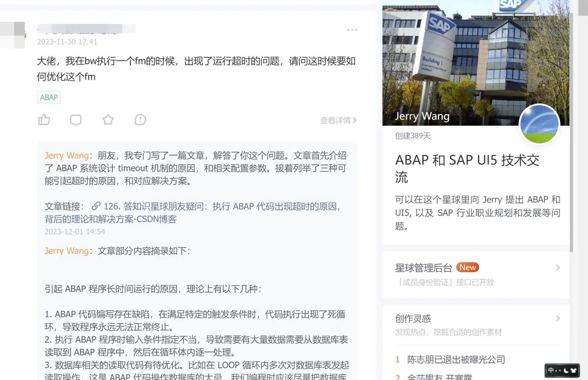The width and height of the screenshot is (588, 380).
Task: Expand 创作灵感 with its chevron arrow
Action: (558, 318)
